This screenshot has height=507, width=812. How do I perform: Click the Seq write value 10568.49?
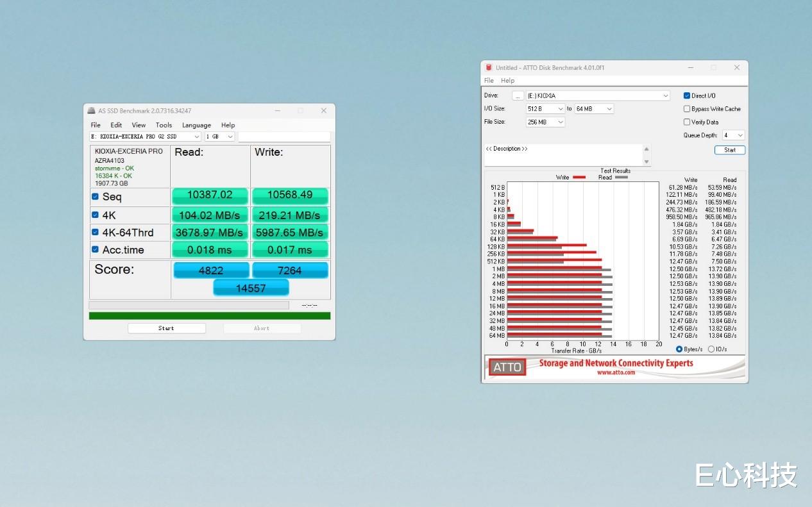(290, 195)
